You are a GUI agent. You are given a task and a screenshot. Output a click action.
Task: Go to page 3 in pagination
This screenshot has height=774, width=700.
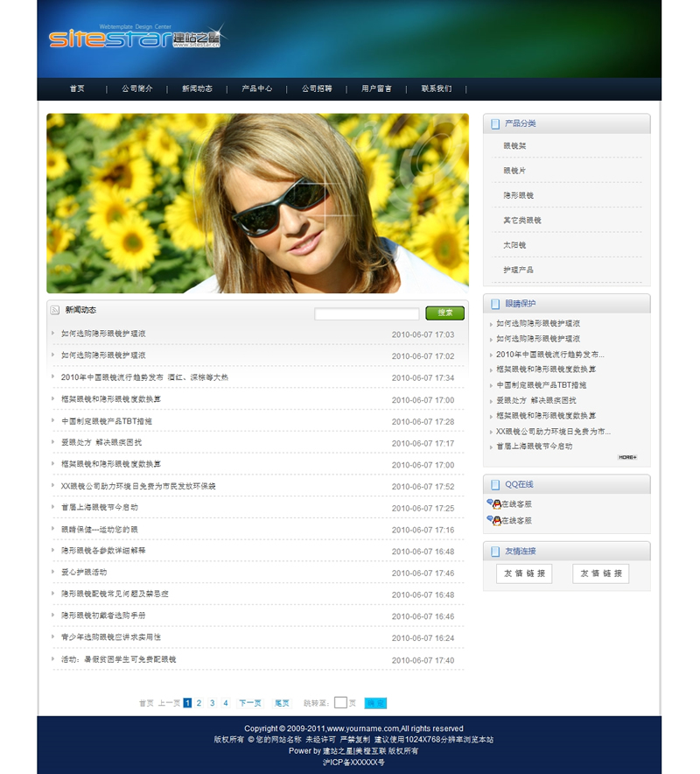coord(212,703)
